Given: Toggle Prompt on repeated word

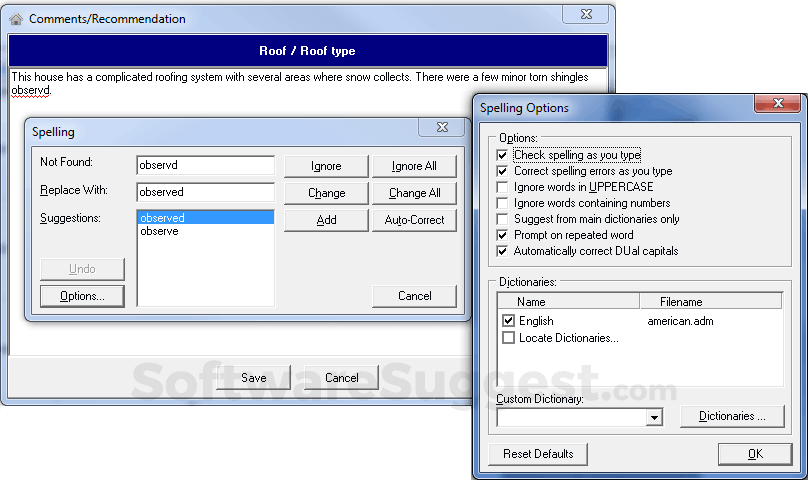Looking at the screenshot, I should pos(502,235).
